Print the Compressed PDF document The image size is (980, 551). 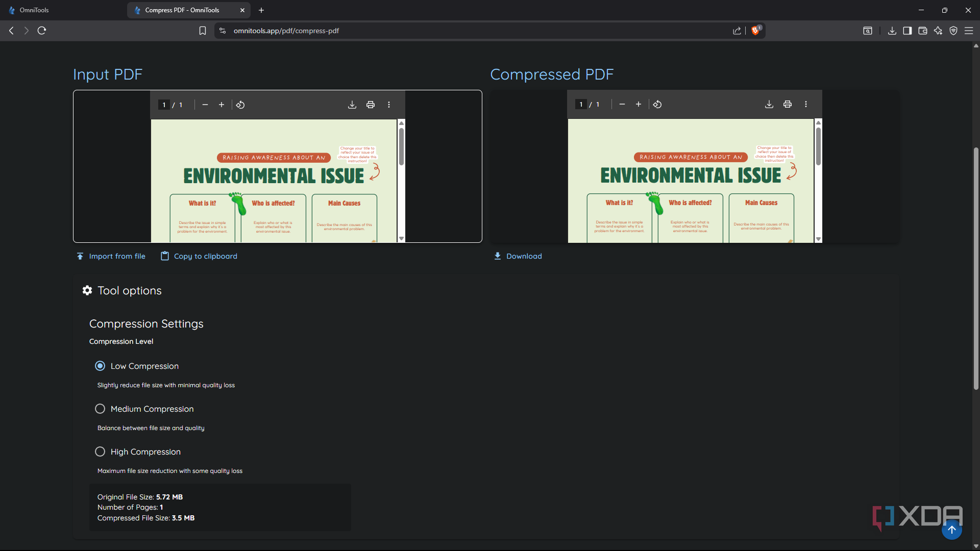(x=788, y=104)
